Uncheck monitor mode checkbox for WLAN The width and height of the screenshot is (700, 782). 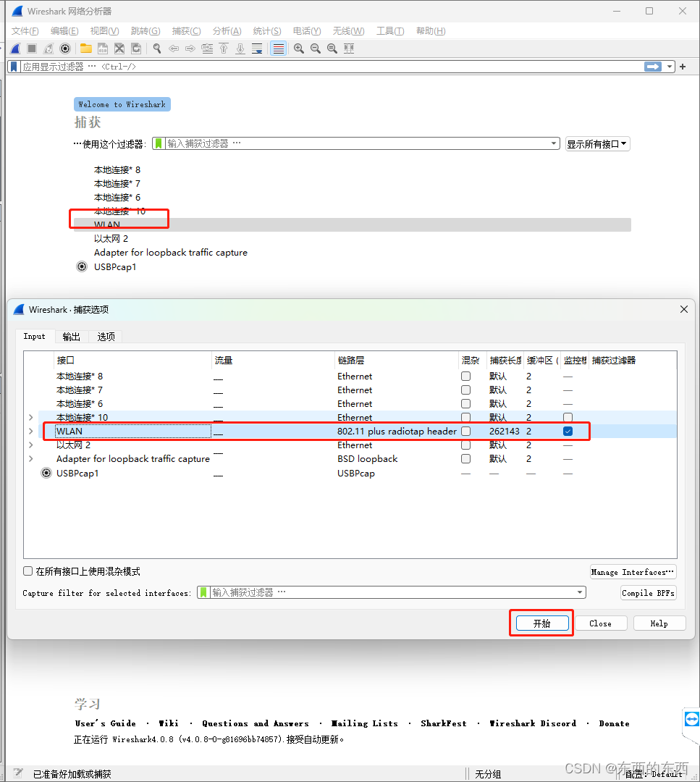pos(568,431)
